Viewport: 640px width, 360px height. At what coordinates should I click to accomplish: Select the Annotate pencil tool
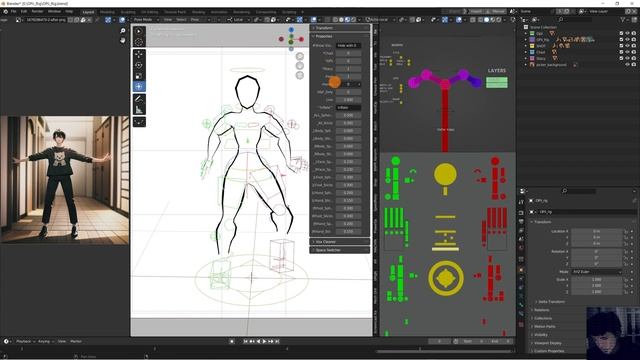point(139,99)
